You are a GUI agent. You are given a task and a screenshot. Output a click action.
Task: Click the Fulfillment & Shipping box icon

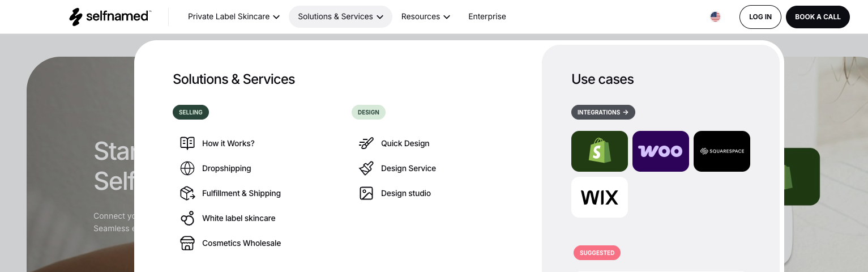(187, 193)
